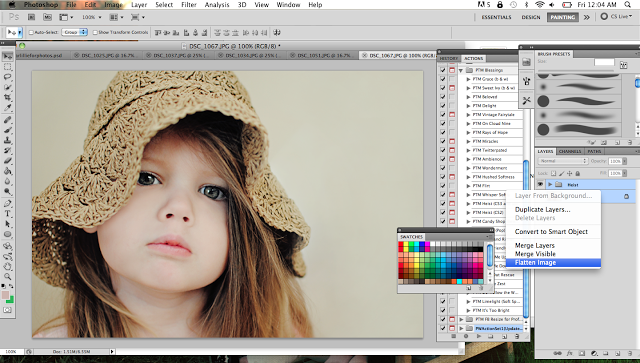This screenshot has height=363, width=640.
Task: Select the Clone Stamp tool
Action: (7, 140)
